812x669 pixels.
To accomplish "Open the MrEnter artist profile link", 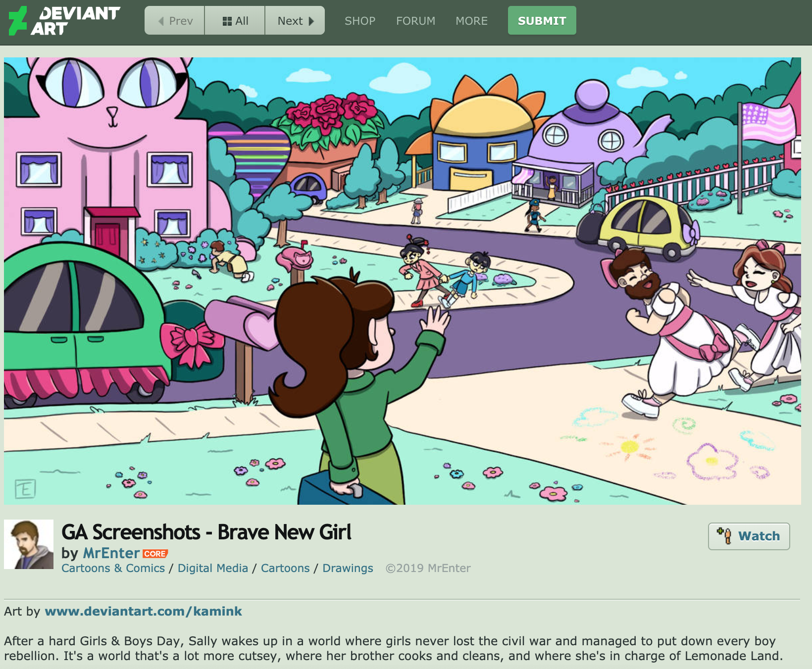I will point(111,553).
